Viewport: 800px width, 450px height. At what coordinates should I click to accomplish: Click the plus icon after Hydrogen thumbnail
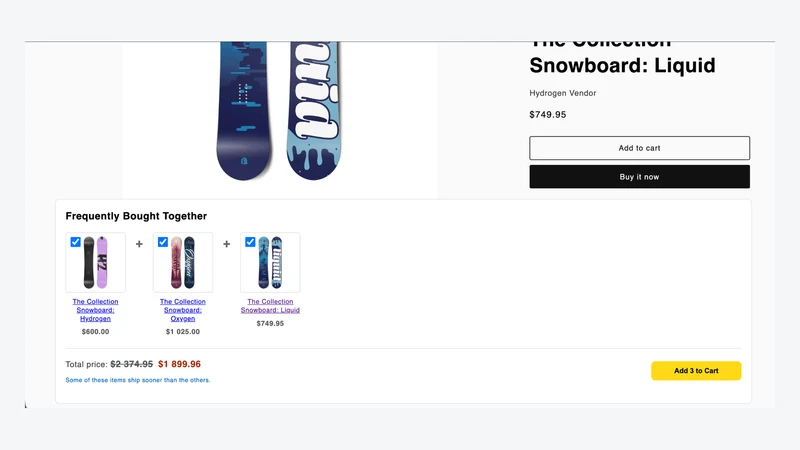139,244
